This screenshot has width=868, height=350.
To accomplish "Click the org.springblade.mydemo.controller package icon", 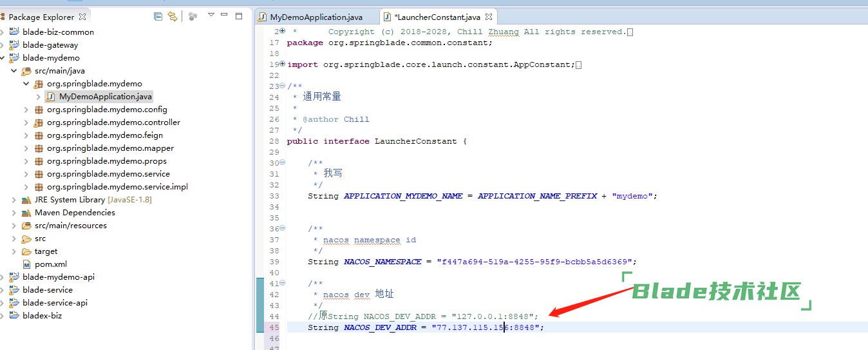I will click(x=39, y=122).
